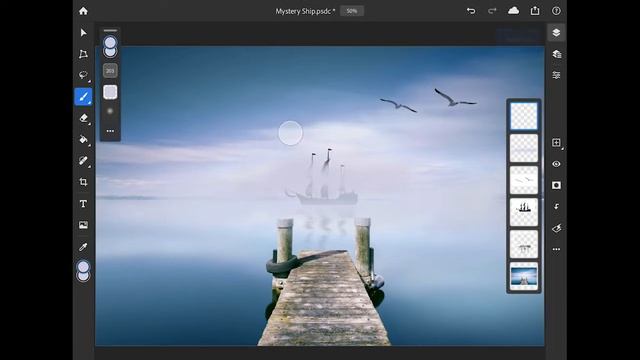Select the Lasso tool

[83, 75]
